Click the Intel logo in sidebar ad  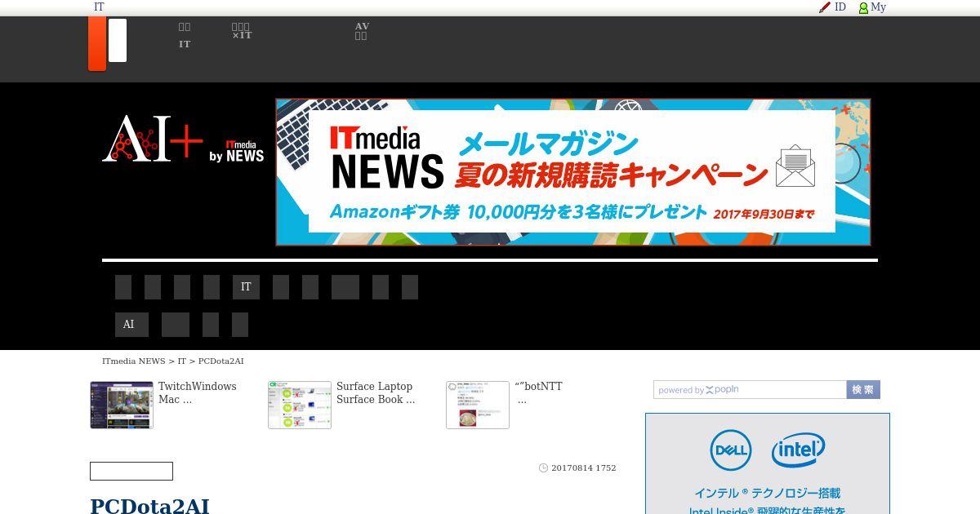click(x=799, y=450)
